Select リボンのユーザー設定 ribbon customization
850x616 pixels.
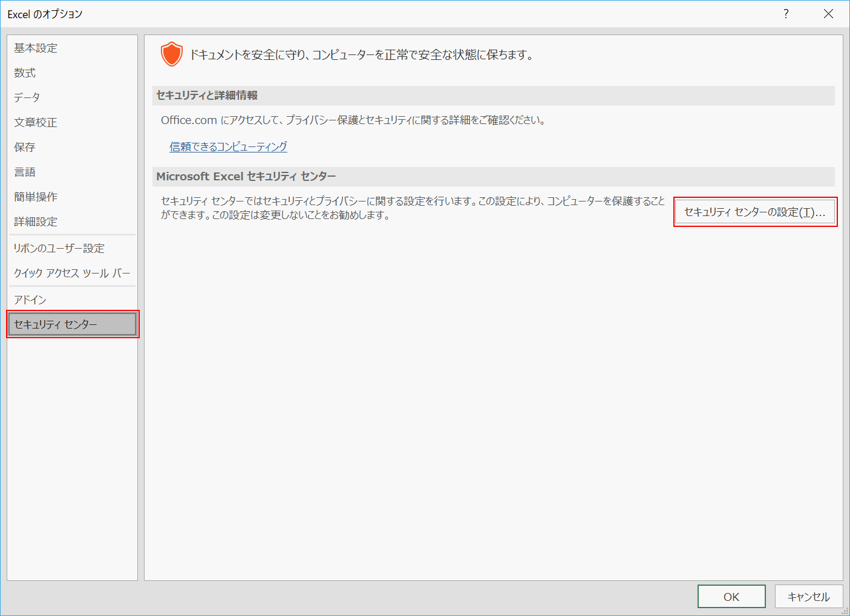click(59, 248)
